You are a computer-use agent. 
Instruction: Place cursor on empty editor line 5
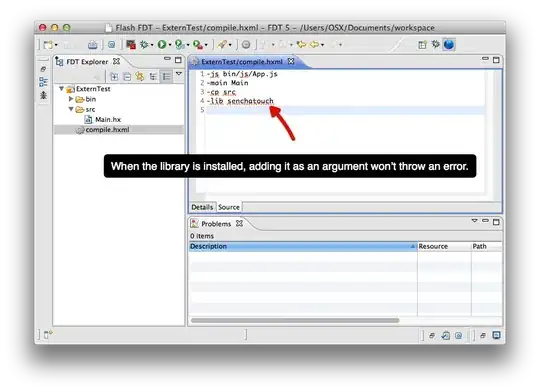pos(344,110)
